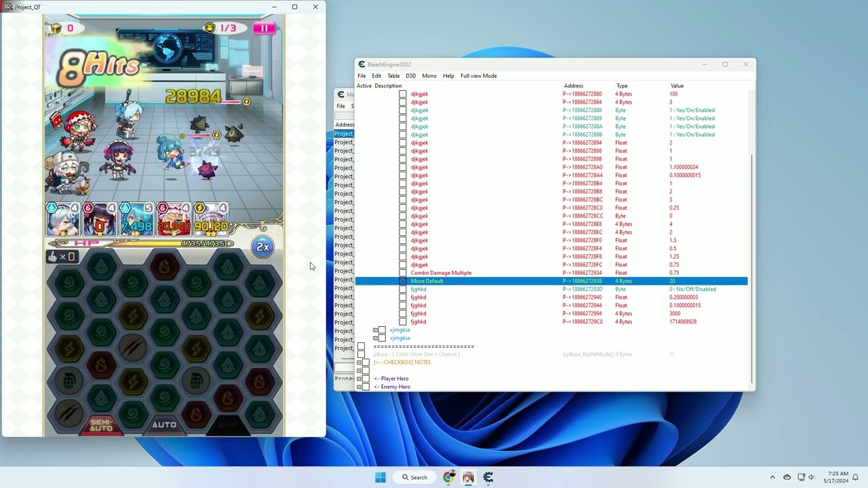Viewport: 868px width, 488px height.
Task: Open the OneDrive cloud tray icon
Action: pos(787,477)
